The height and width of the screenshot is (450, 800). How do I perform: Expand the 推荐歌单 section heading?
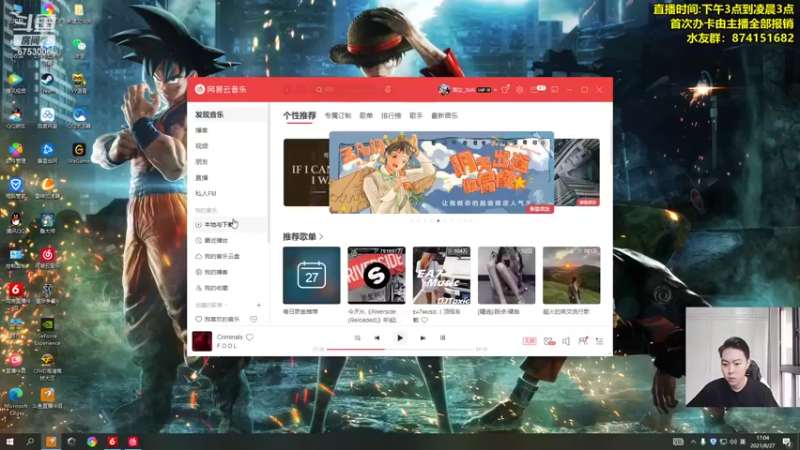click(x=303, y=237)
